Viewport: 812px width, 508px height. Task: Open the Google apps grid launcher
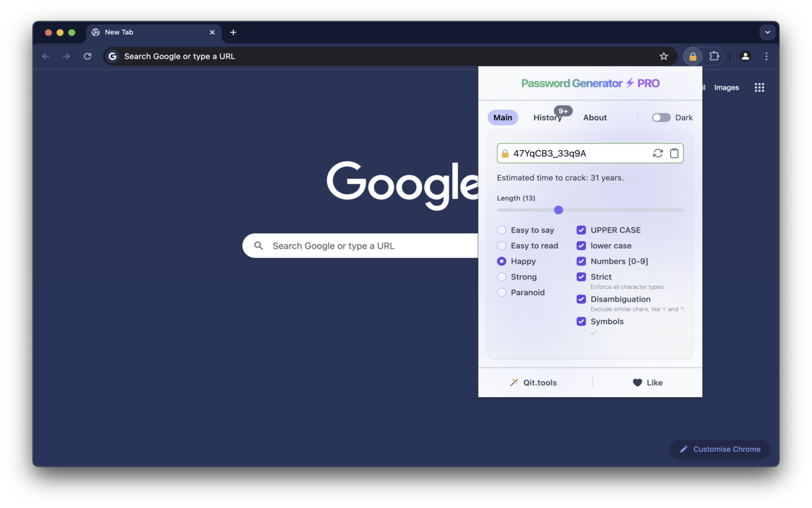click(x=759, y=87)
